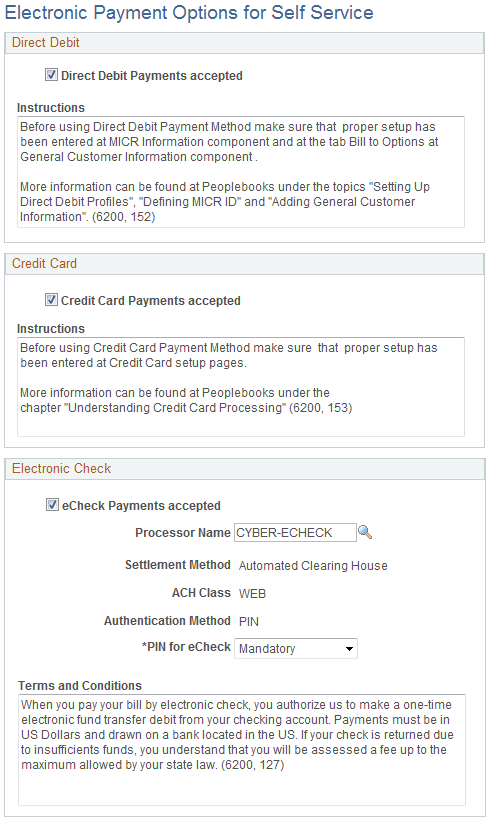Select the Direct Debit section header
Screen dimensions: 491x822
click(244, 43)
